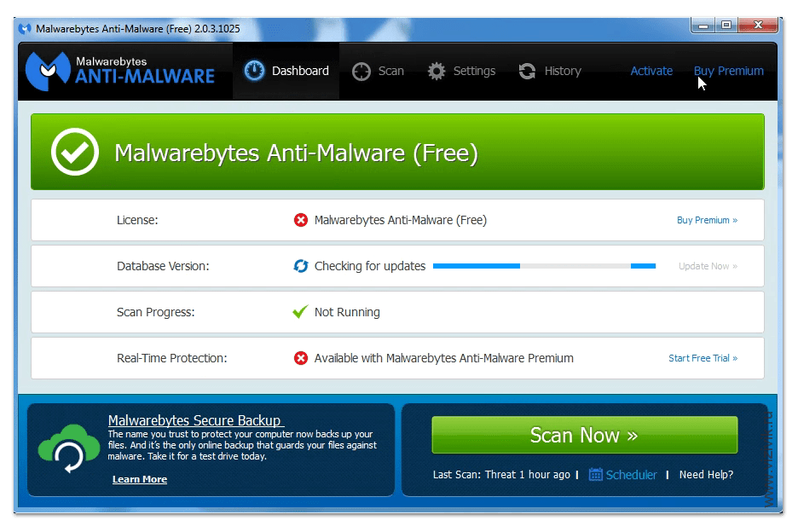Screen dimensions: 798x532
Task: Click the Malwarebytes Anti-Malware logo
Action: tap(120, 72)
